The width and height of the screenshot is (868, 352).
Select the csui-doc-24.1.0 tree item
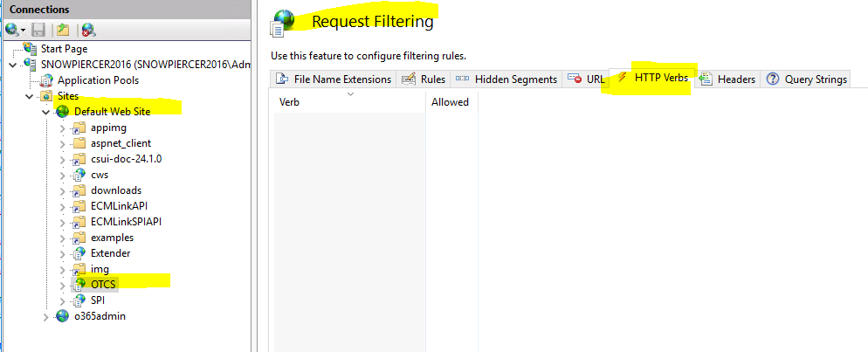tap(127, 159)
